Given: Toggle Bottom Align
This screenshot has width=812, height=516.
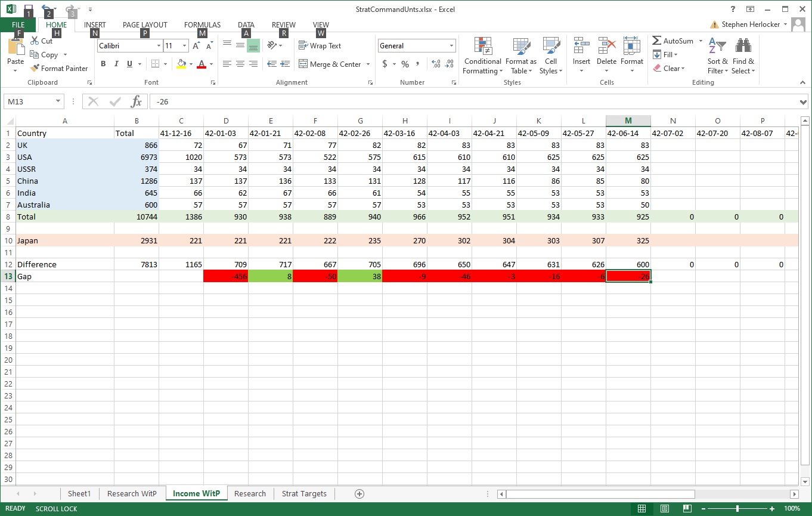Looking at the screenshot, I should click(253, 46).
